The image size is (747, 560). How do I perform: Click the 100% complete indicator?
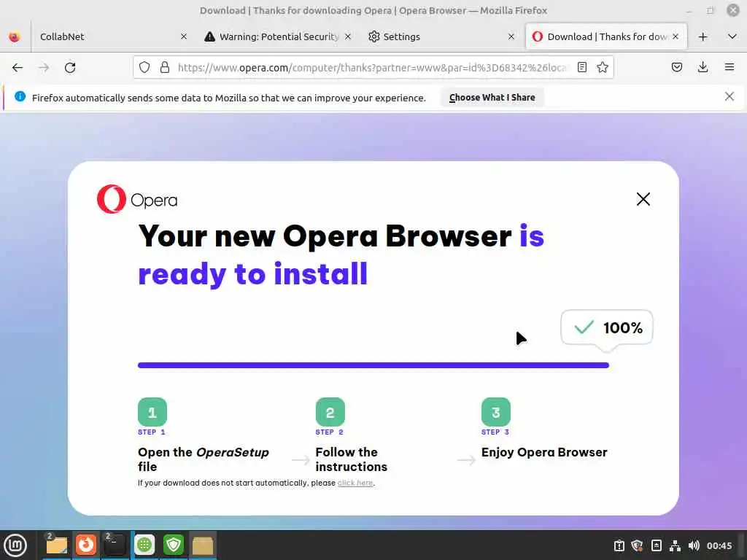point(607,327)
